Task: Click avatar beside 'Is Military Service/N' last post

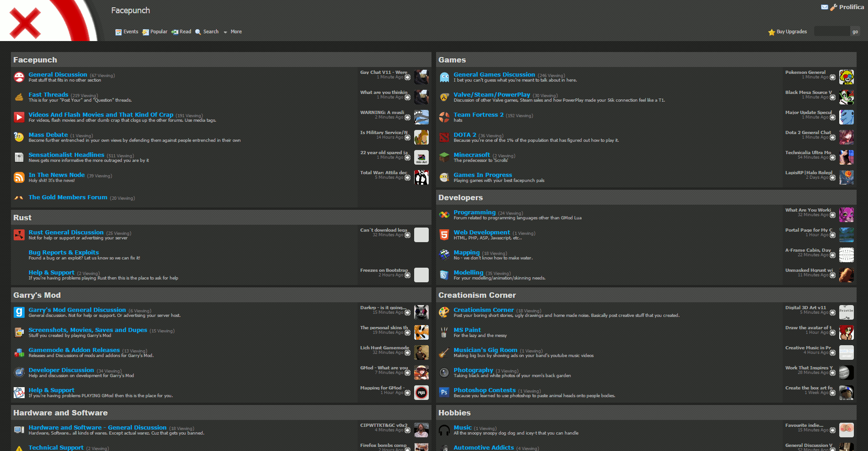Action: pos(421,137)
